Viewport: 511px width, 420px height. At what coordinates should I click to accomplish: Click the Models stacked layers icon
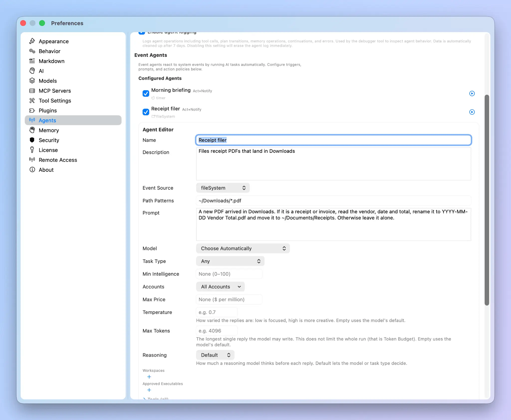[x=32, y=81]
